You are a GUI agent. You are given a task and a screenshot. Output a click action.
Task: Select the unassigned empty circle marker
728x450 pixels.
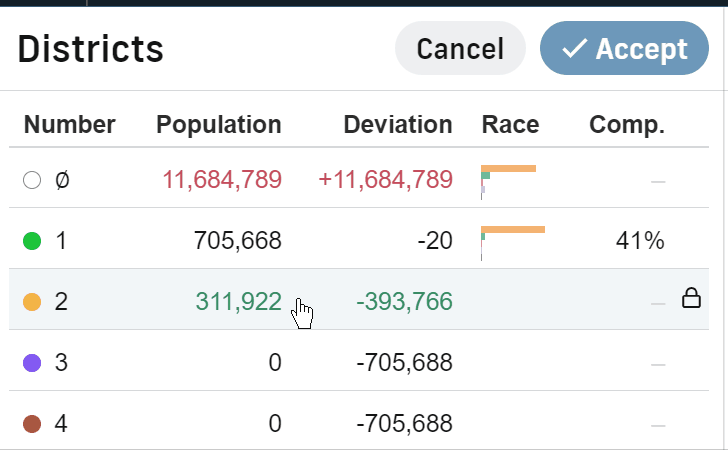(x=32, y=180)
